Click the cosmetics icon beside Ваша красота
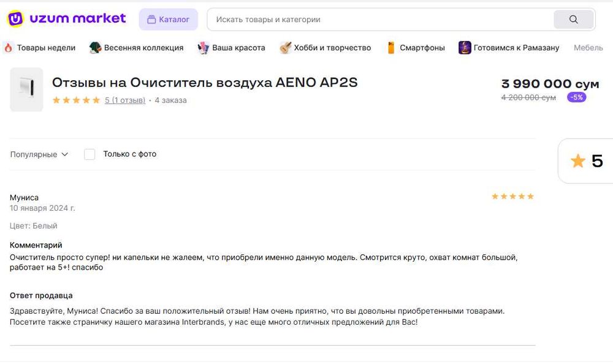613x364 pixels. tap(204, 48)
